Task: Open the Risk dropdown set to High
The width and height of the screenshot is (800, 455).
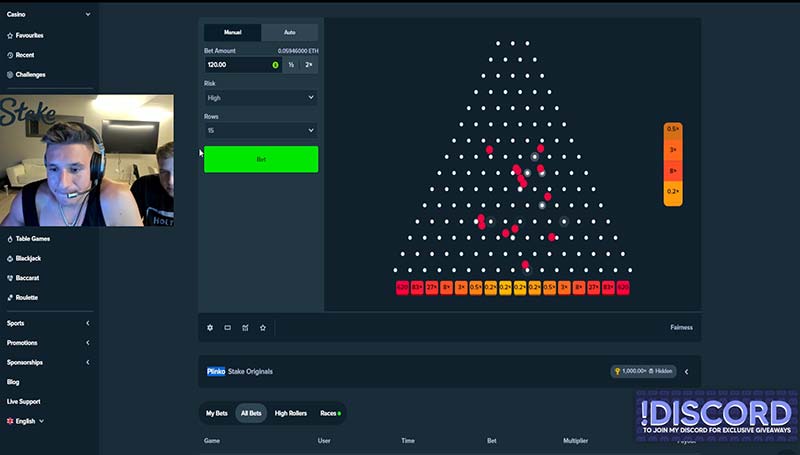Action: click(x=261, y=98)
